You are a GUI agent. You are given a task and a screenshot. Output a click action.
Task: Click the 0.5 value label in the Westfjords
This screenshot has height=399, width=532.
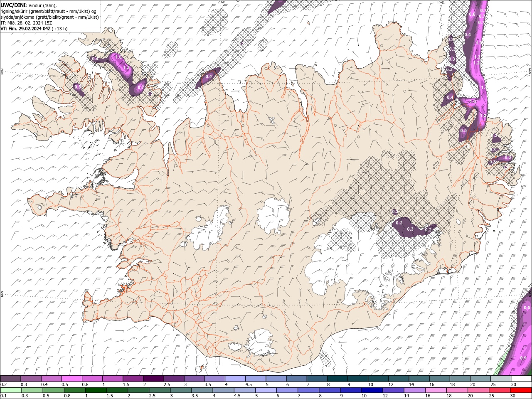tap(77, 86)
